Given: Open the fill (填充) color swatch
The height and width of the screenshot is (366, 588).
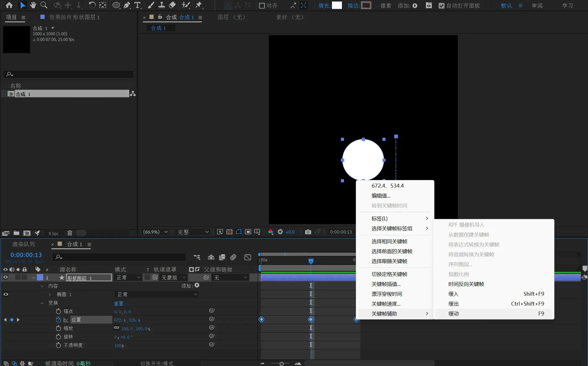Looking at the screenshot, I should point(337,5).
